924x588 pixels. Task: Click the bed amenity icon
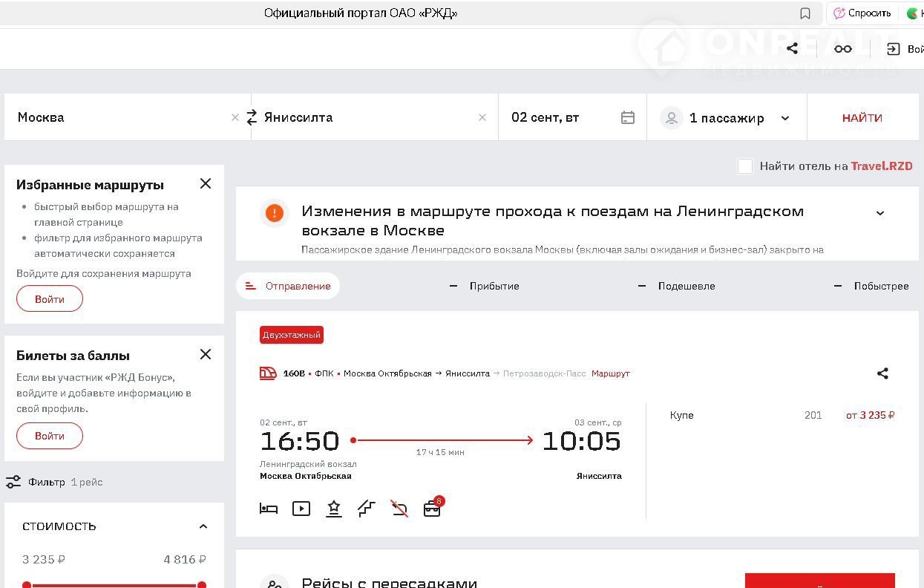[269, 509]
